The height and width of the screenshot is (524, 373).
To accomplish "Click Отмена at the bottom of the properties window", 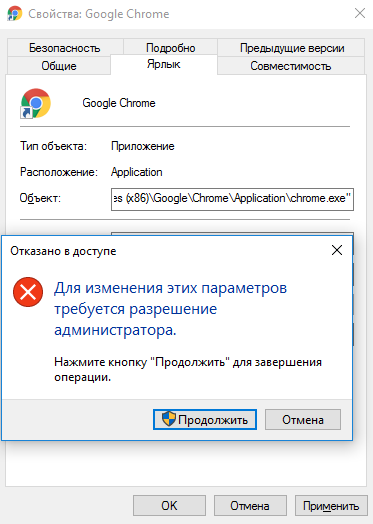I will [250, 506].
